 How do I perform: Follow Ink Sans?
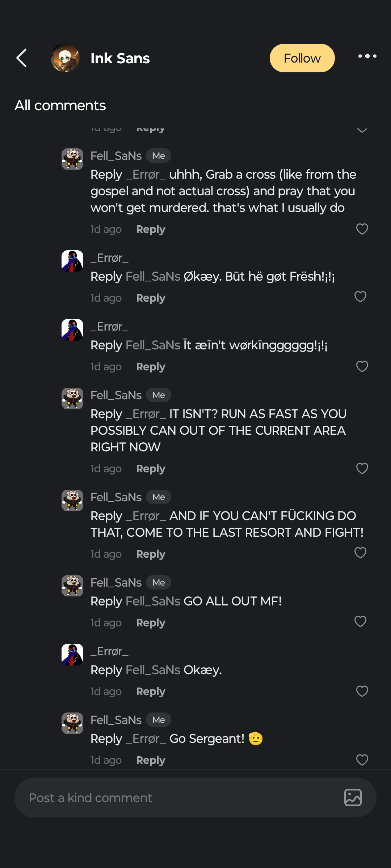coord(302,58)
